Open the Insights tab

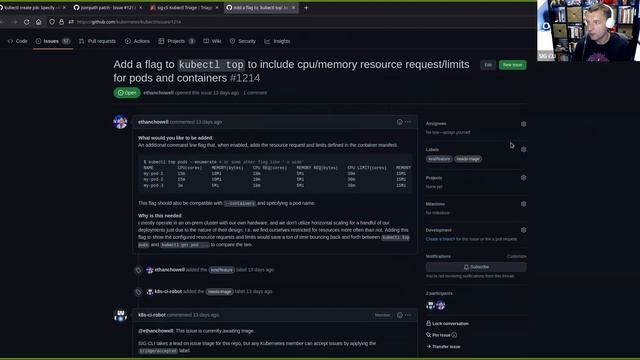[277, 41]
